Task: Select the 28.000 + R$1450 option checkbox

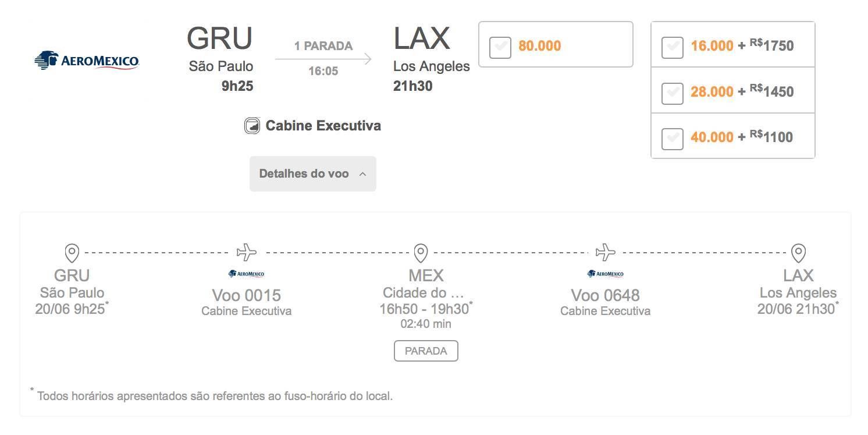Action: (x=673, y=93)
